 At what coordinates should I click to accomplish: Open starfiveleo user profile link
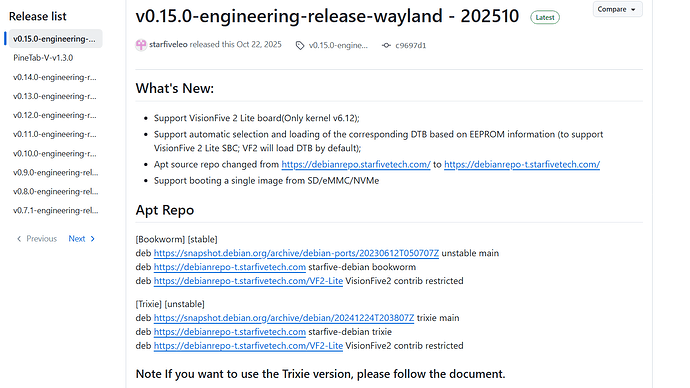(168, 44)
